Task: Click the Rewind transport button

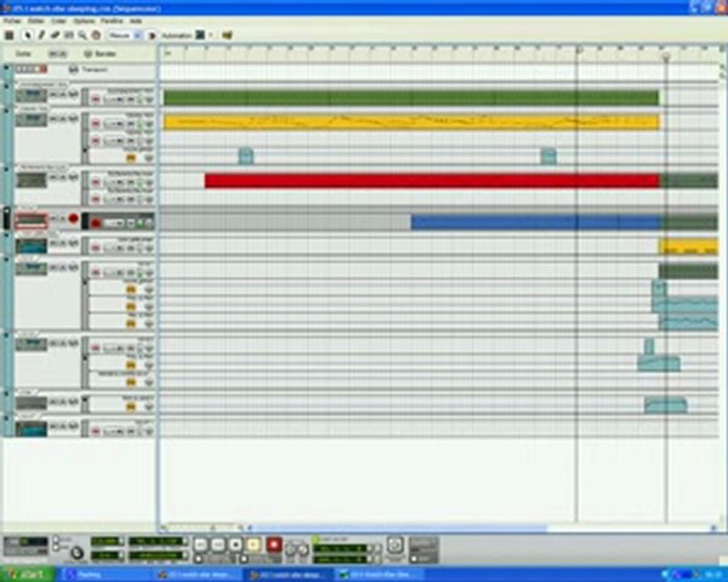Action: pyautogui.click(x=201, y=544)
